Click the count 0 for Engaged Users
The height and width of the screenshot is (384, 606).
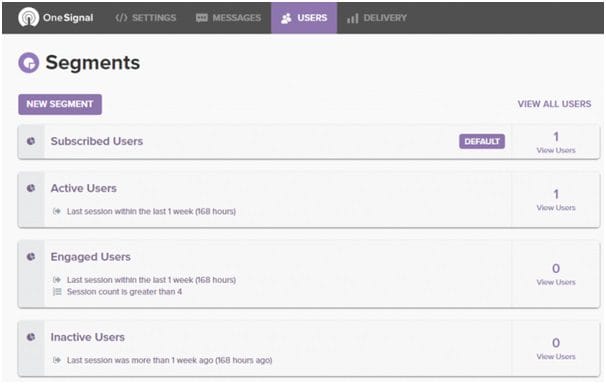coord(556,268)
